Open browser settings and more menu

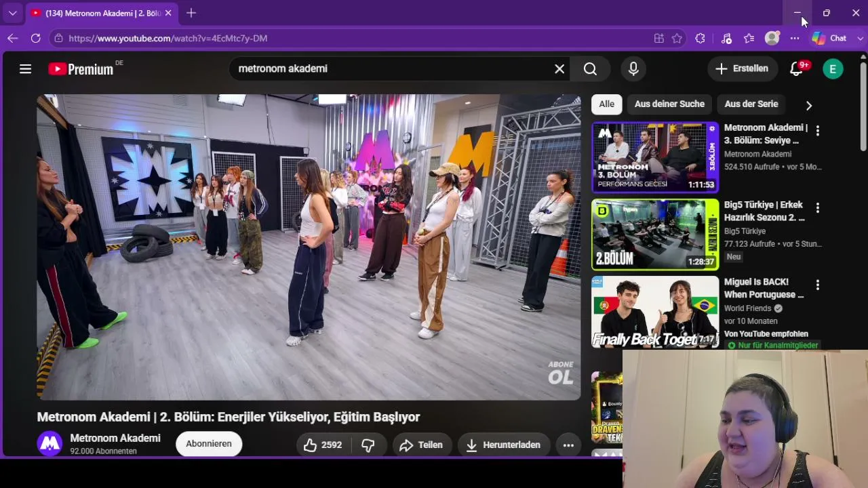[795, 38]
